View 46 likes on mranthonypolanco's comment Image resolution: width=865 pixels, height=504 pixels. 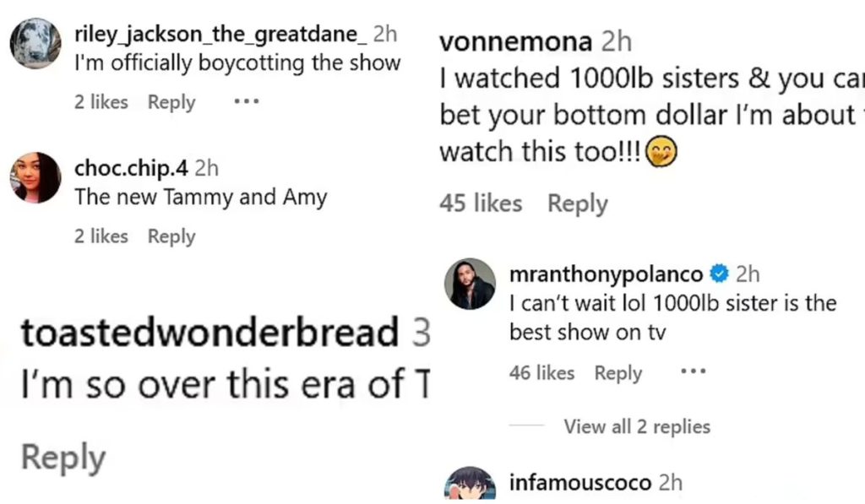coord(542,373)
